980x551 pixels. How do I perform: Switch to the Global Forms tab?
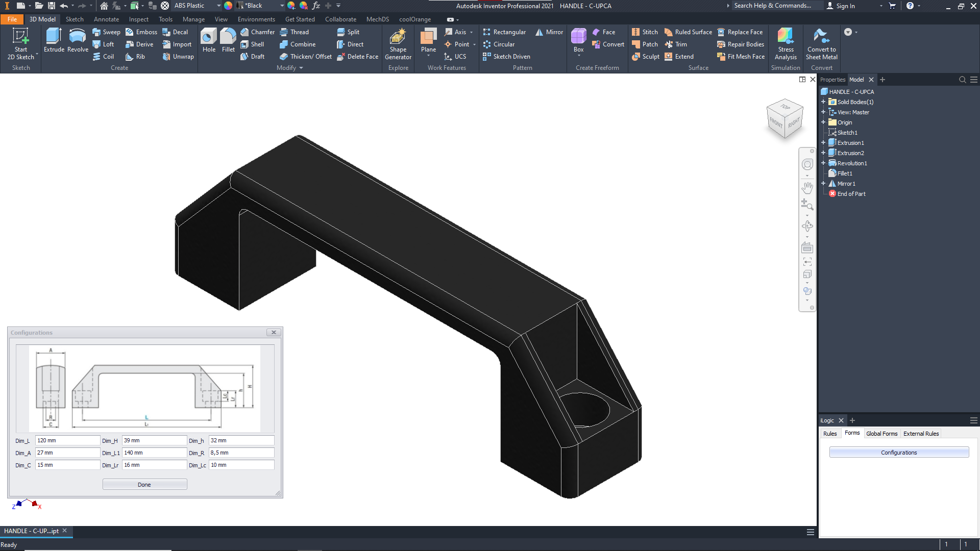(881, 434)
